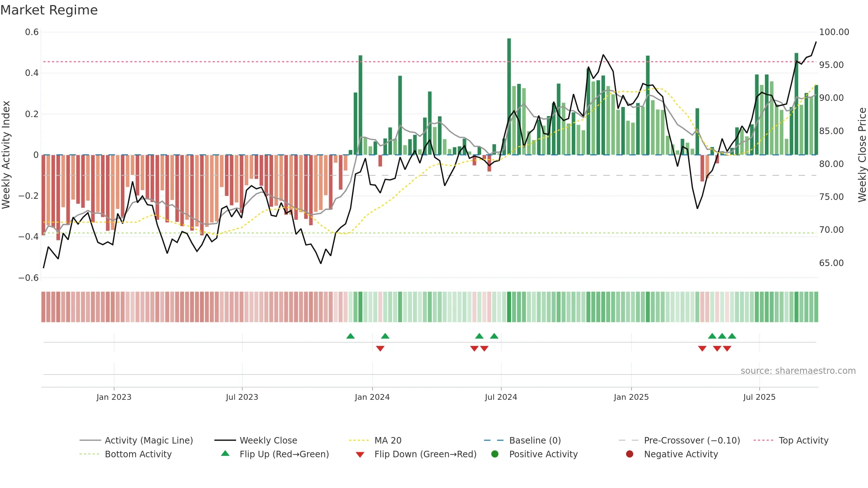Image resolution: width=868 pixels, height=488 pixels.
Task: Click the Jul 2024 x-axis label
Action: [501, 397]
